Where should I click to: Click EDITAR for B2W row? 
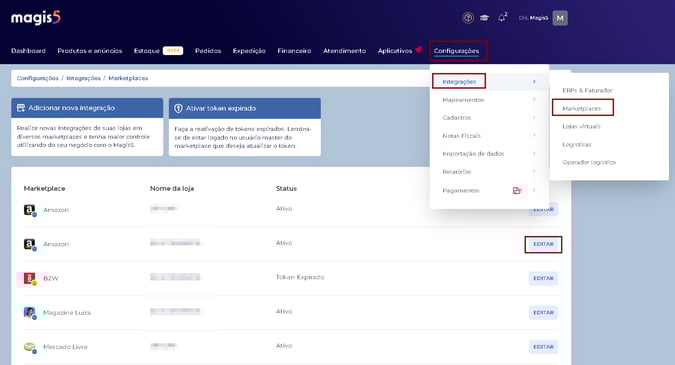(x=543, y=278)
